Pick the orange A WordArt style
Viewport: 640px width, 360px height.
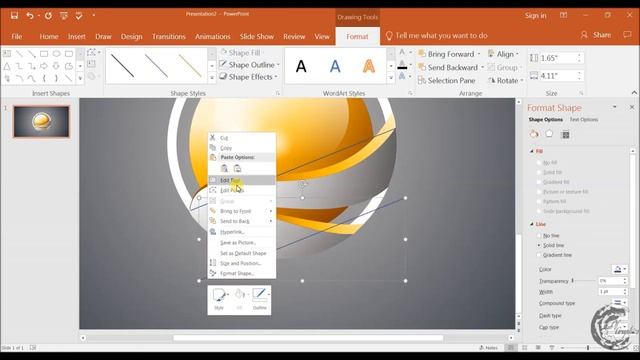pyautogui.click(x=369, y=66)
